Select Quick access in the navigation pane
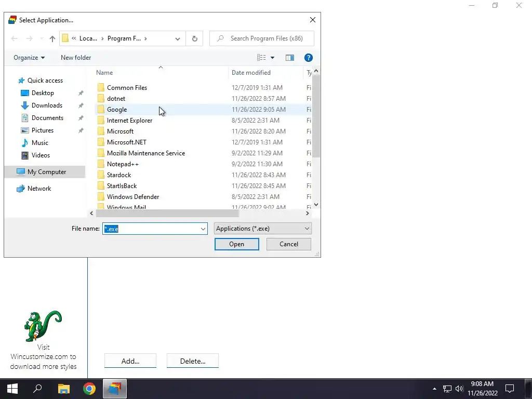The width and height of the screenshot is (532, 399). pos(45,81)
